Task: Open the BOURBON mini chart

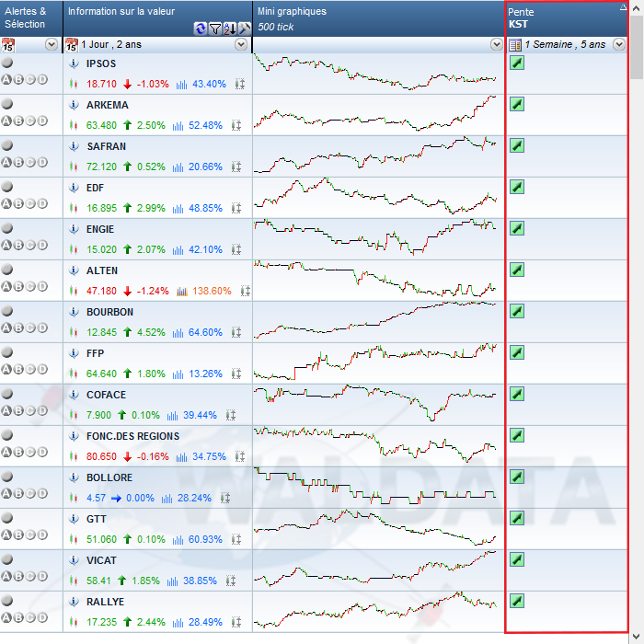Action: pos(375,322)
